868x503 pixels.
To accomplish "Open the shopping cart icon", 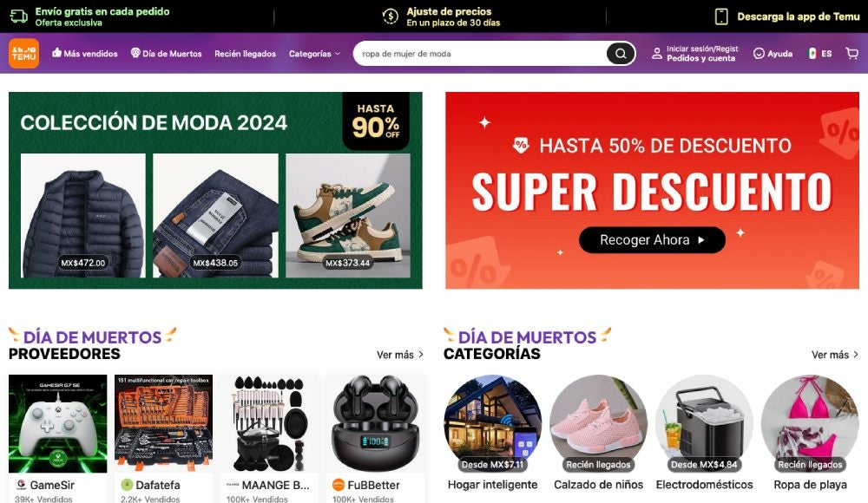I will pos(852,53).
